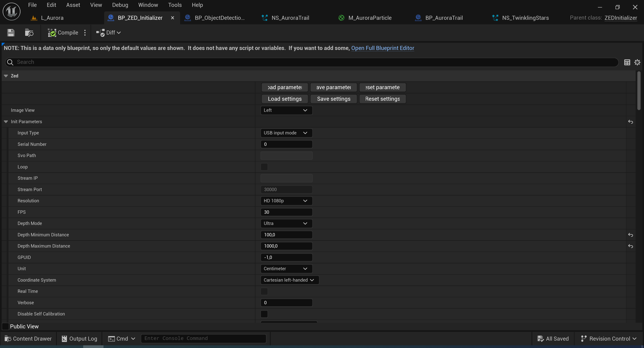
Task: Open details view settings gear icon
Action: tap(637, 62)
